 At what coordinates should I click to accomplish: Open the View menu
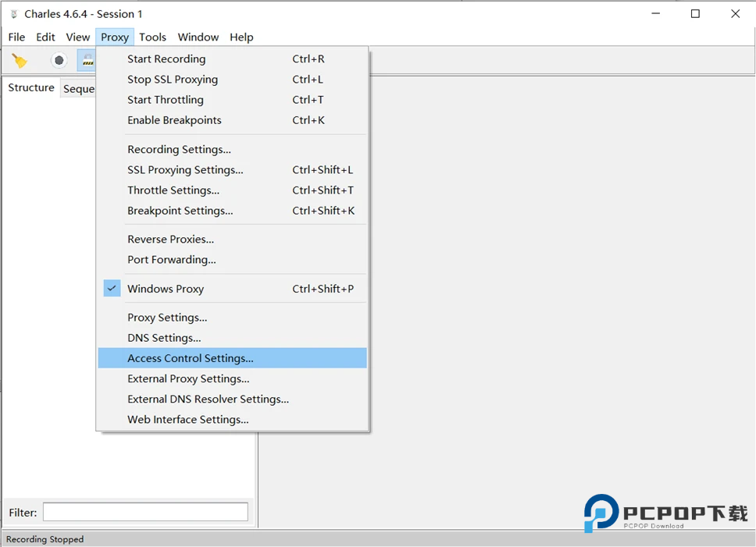point(77,37)
